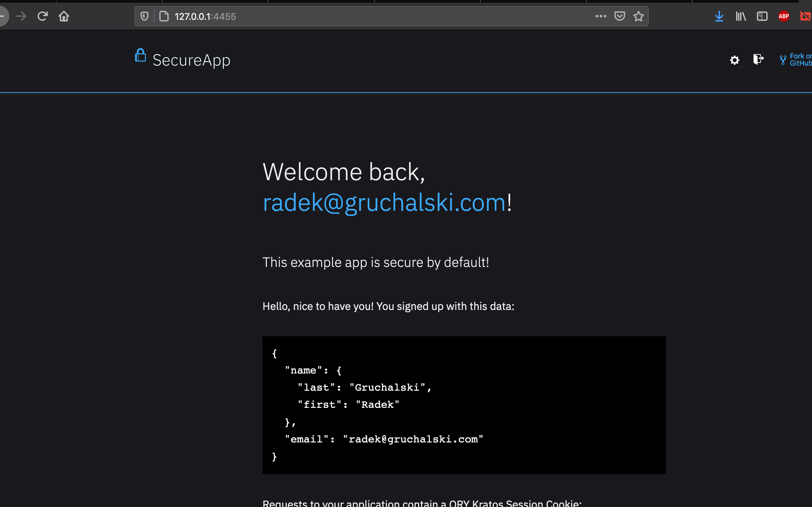812x507 pixels.
Task: Open page actions three-dots menu
Action: [601, 16]
